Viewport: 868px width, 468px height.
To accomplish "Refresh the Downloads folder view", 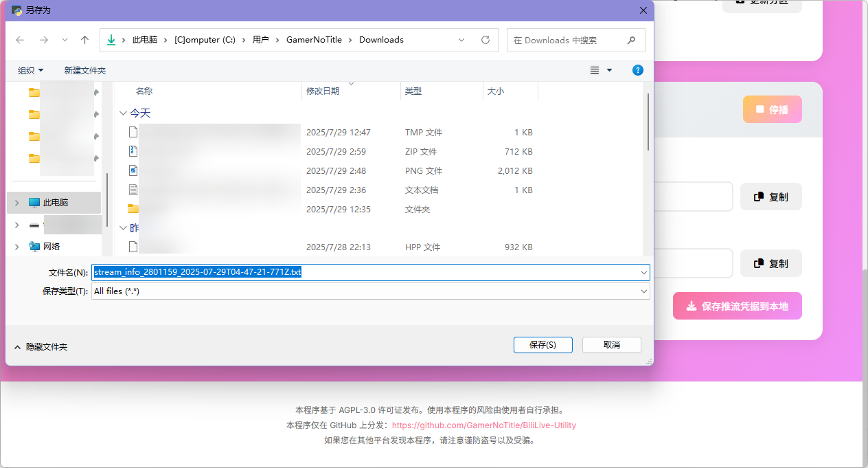I will click(x=485, y=40).
